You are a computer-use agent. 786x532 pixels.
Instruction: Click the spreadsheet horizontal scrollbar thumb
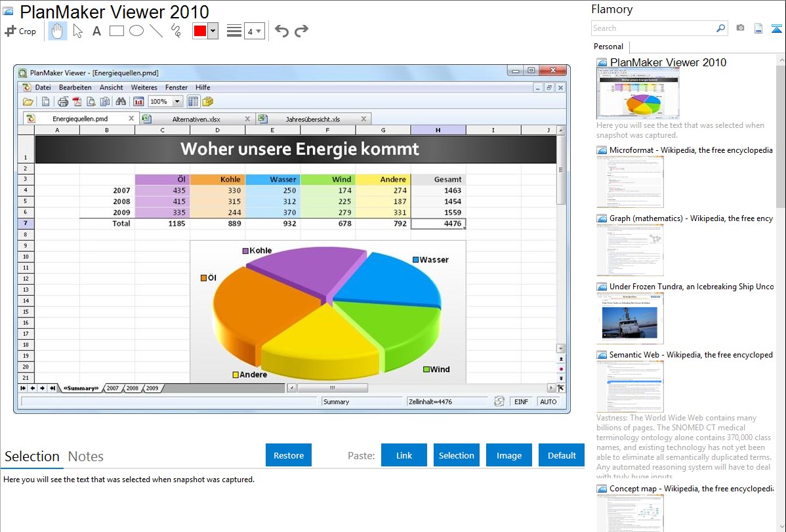333,388
